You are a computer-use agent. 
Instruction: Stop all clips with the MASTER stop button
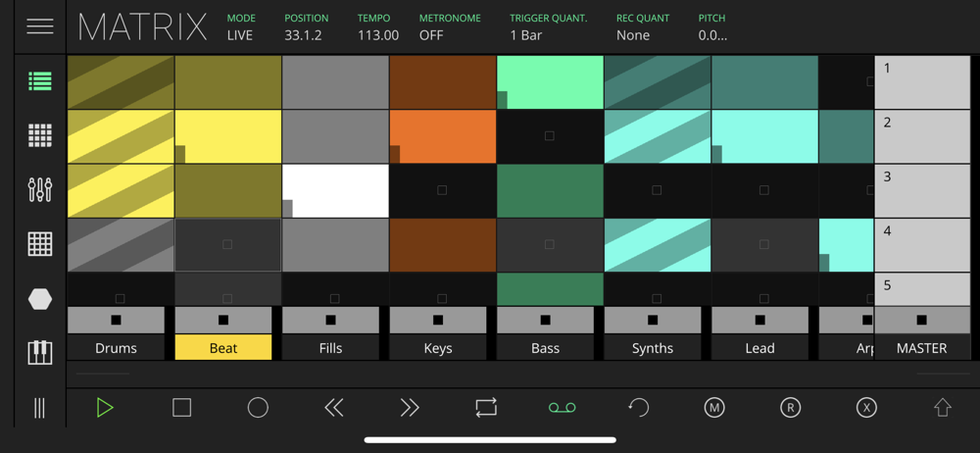(x=922, y=320)
